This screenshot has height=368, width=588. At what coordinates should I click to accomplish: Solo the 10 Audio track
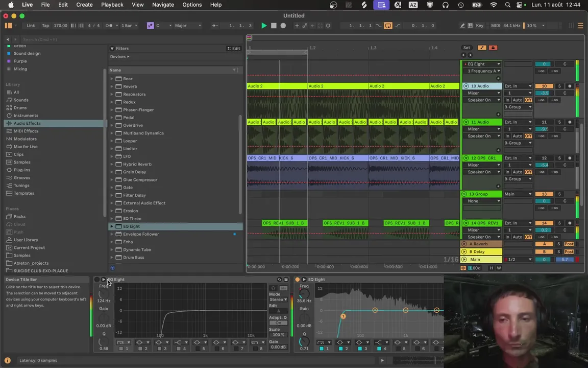point(559,86)
